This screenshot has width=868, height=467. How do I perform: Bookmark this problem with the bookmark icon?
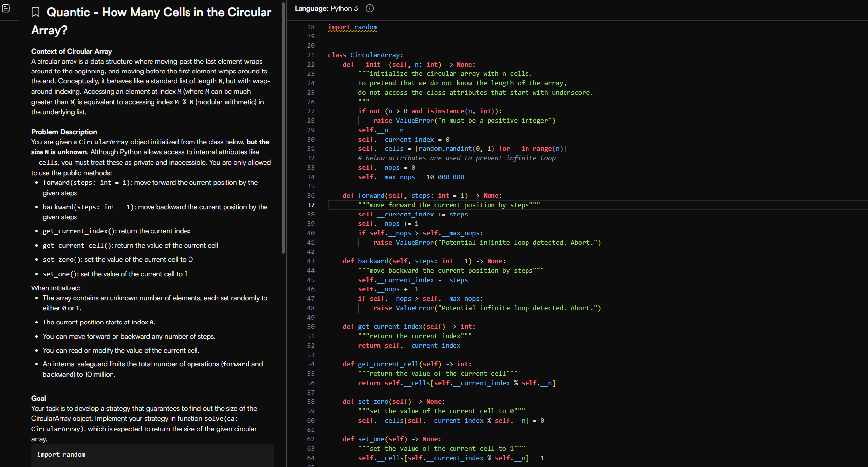click(x=36, y=12)
